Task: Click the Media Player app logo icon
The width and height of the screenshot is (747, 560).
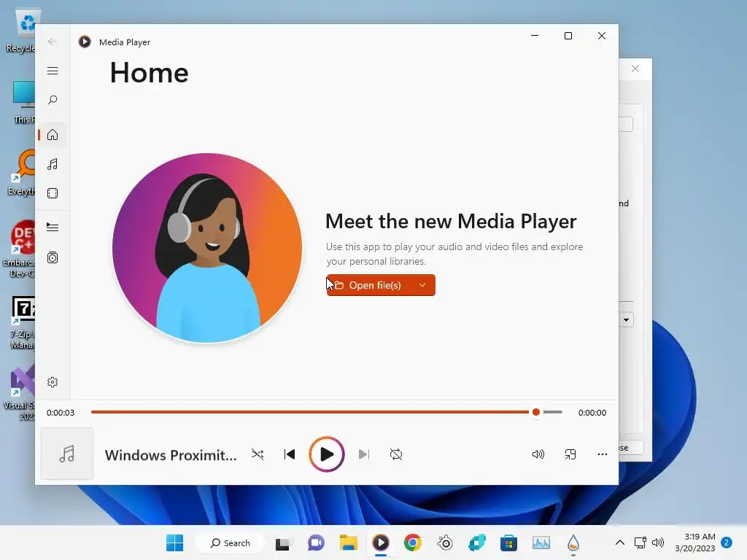Action: (85, 42)
